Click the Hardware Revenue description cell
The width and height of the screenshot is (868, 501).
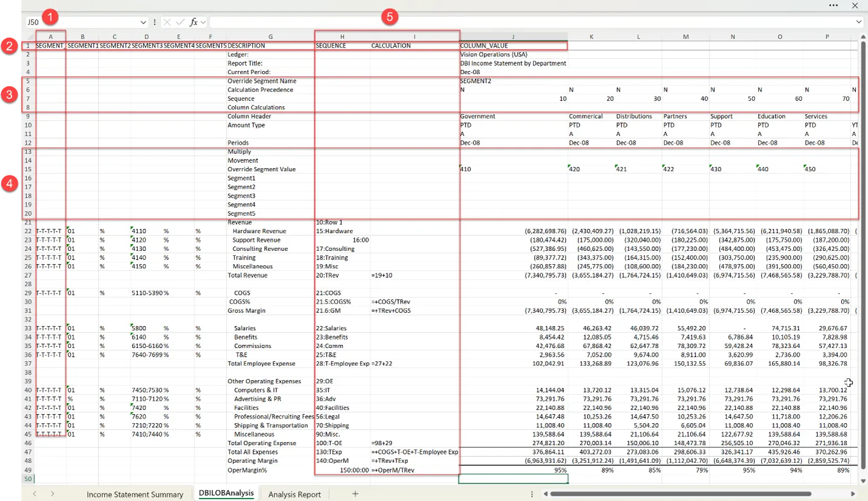(x=270, y=231)
